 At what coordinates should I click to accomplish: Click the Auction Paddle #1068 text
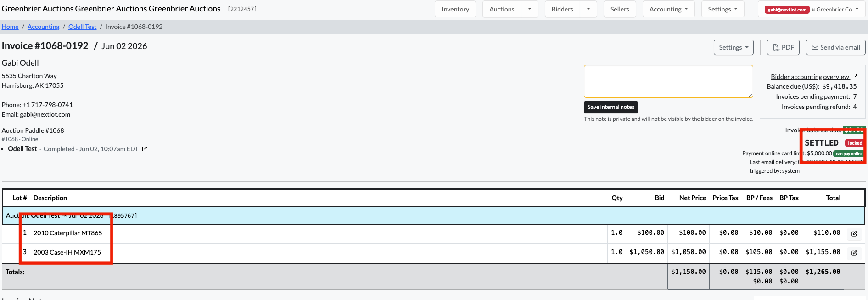33,130
